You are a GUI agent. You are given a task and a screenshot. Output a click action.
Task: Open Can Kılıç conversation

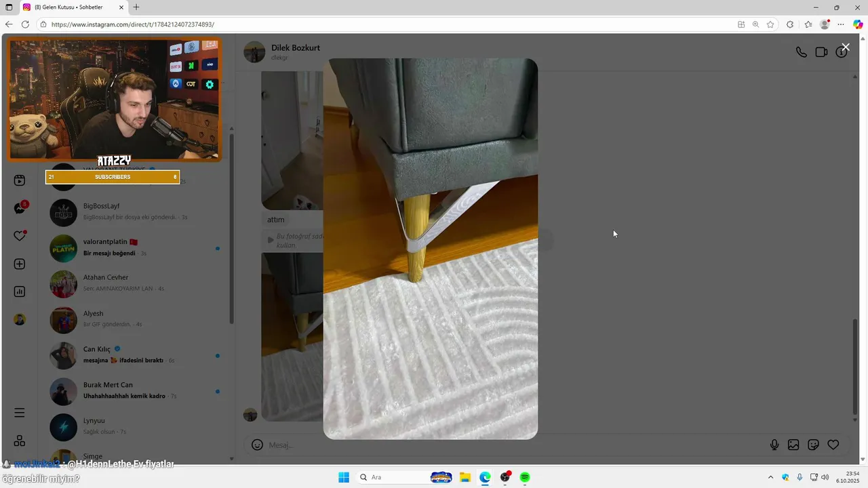(x=136, y=354)
